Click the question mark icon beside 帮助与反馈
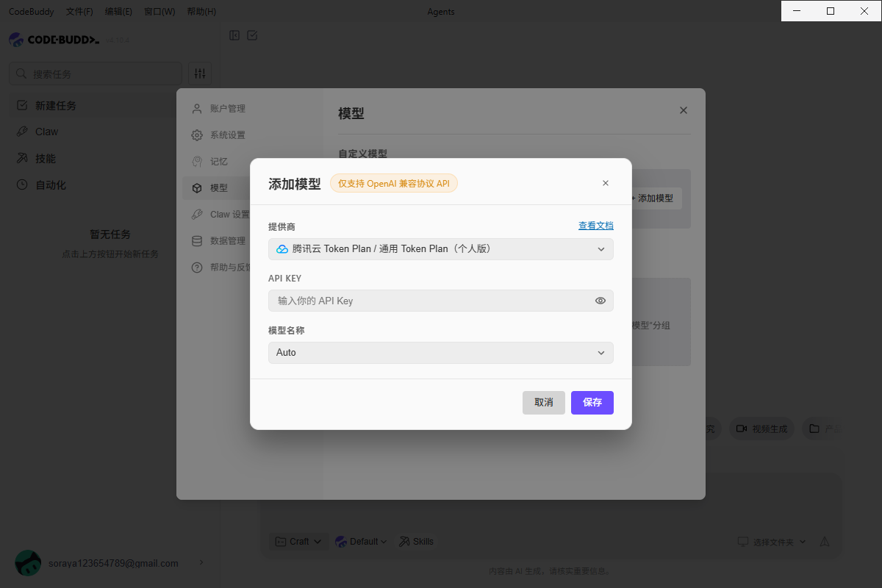882x588 pixels. pyautogui.click(x=197, y=268)
